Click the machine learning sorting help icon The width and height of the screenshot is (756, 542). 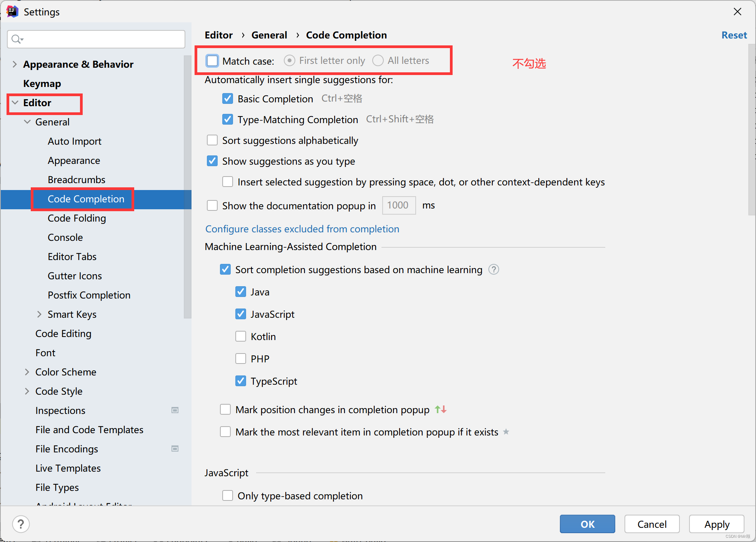494,270
